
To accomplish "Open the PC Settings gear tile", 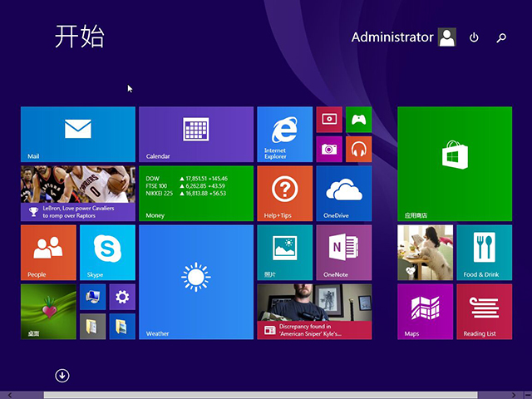I will pos(122,297).
